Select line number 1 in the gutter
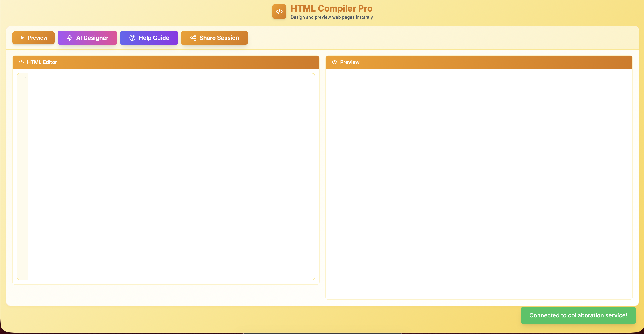This screenshot has height=334, width=644. 25,79
